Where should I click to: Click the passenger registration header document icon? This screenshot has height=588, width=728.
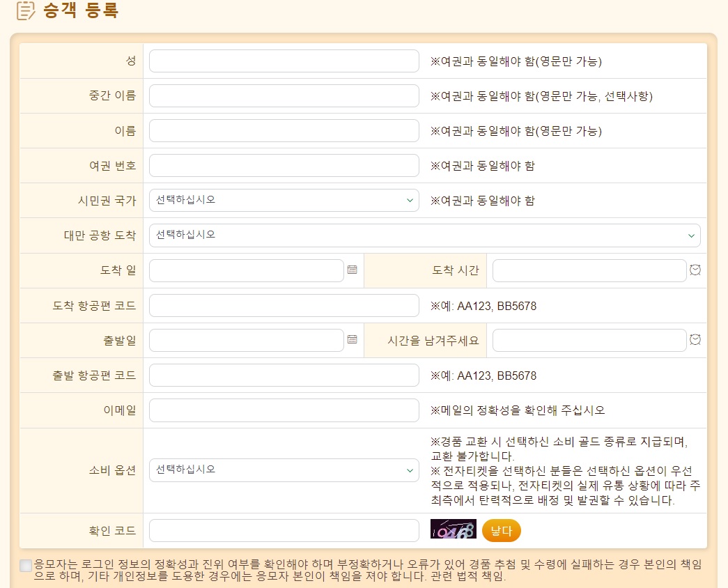(24, 11)
